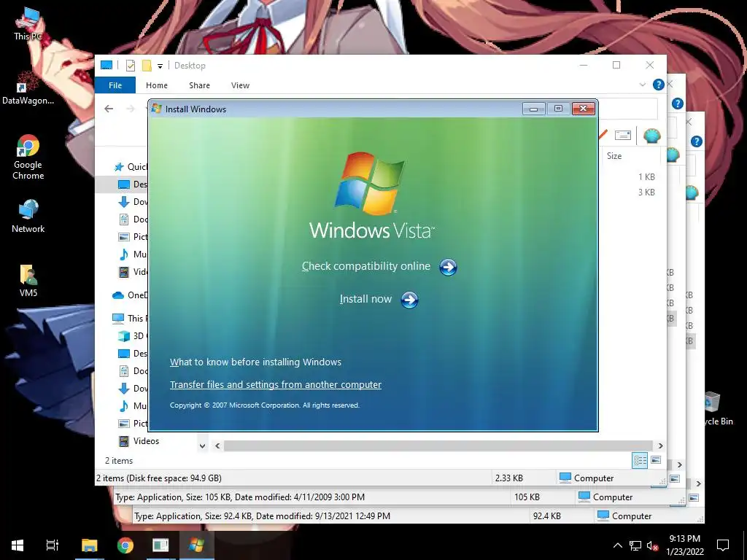The height and width of the screenshot is (560, 747).
Task: Select OneDrive in the navigation pane
Action: pos(130,295)
